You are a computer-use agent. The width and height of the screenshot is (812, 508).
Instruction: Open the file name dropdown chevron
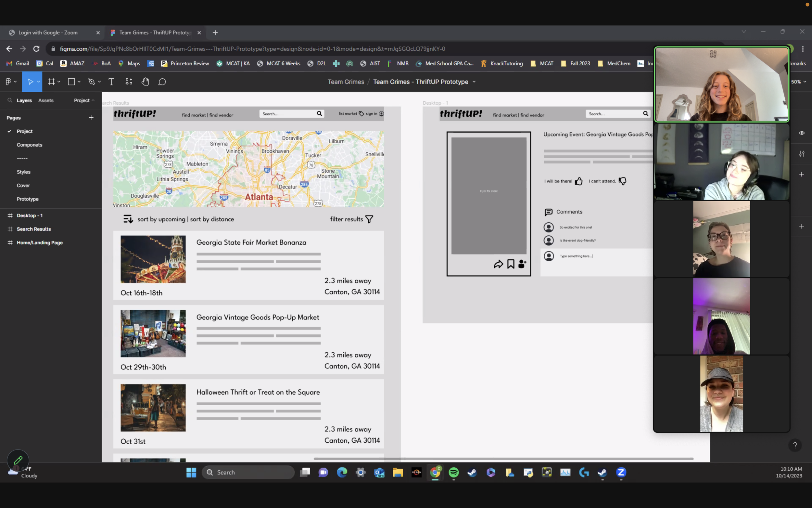coord(474,82)
